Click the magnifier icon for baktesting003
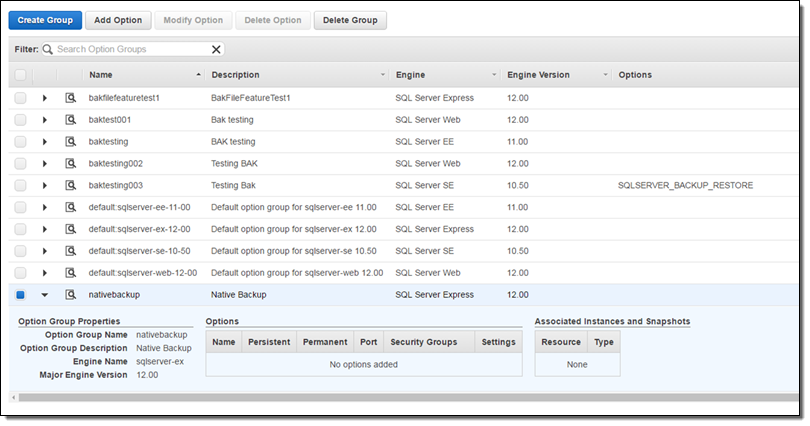Screen dimensions: 810x426 pyautogui.click(x=70, y=185)
